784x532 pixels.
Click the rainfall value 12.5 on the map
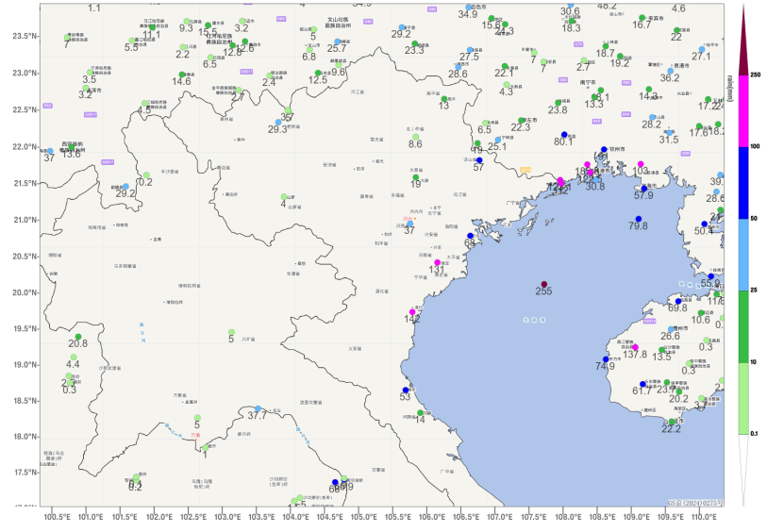[x=318, y=80]
